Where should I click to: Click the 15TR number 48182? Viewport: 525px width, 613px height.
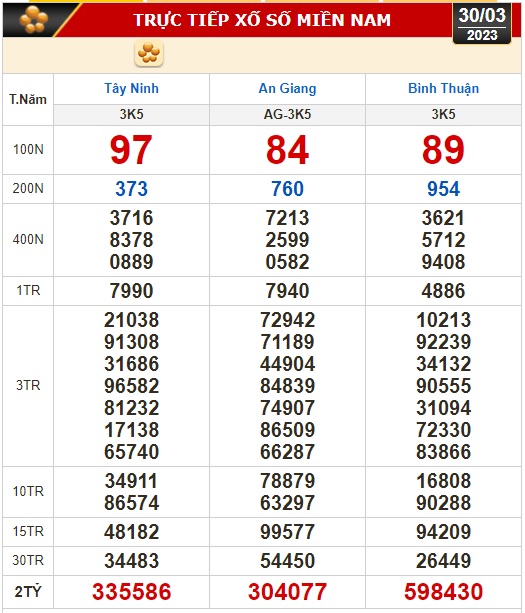pos(131,532)
